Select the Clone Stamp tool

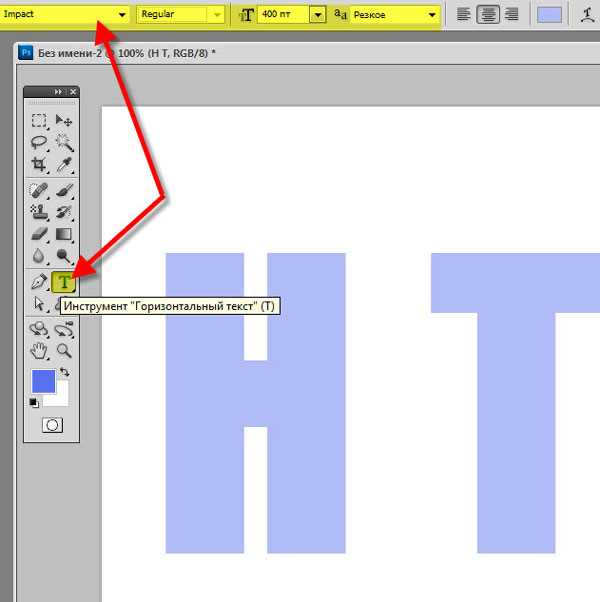pyautogui.click(x=39, y=212)
